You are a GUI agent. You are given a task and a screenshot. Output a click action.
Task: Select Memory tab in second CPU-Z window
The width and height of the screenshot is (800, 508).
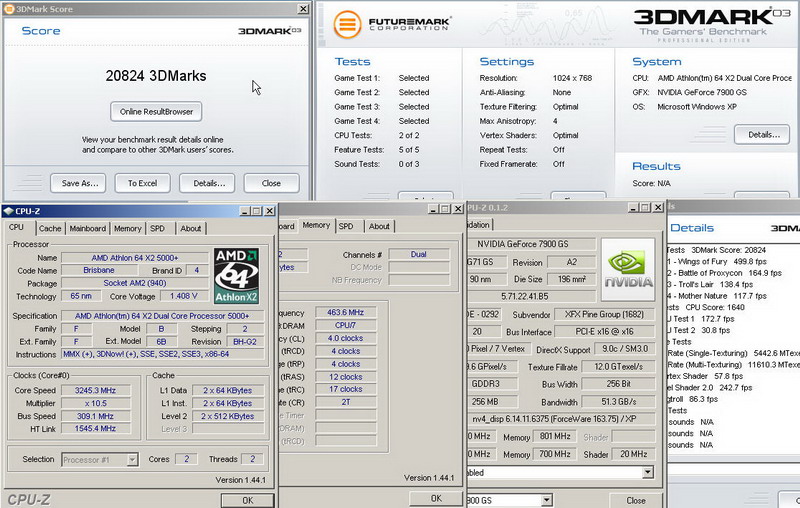(316, 225)
